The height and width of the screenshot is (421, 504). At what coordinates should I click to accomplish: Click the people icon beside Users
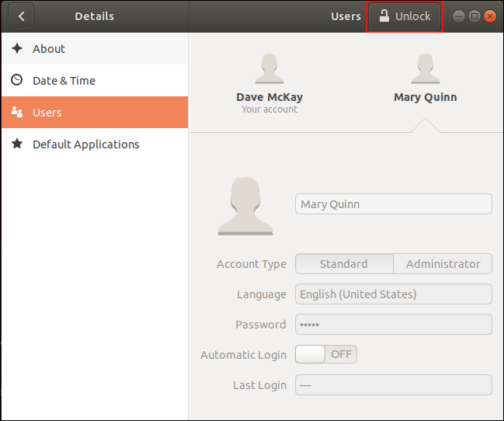17,112
